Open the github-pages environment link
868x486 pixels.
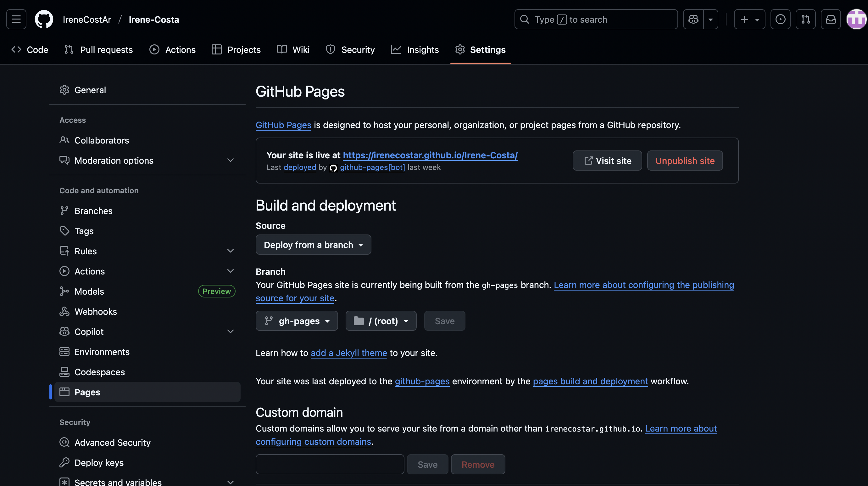(422, 381)
